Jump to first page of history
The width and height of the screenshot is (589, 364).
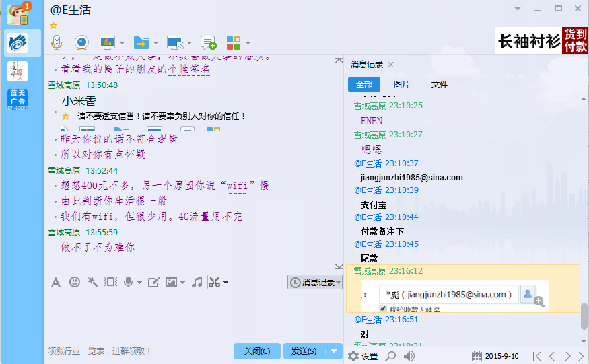tap(537, 356)
